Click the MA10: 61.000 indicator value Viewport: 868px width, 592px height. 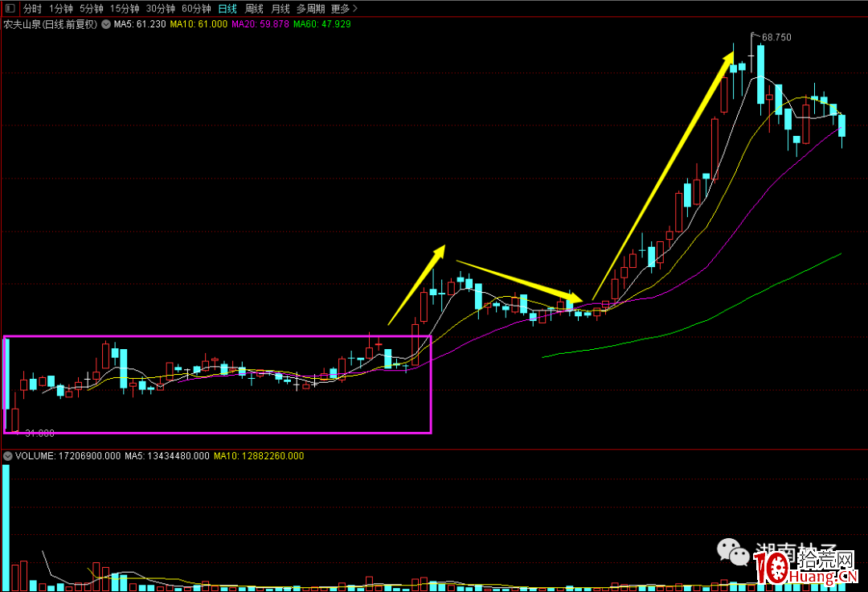click(199, 24)
